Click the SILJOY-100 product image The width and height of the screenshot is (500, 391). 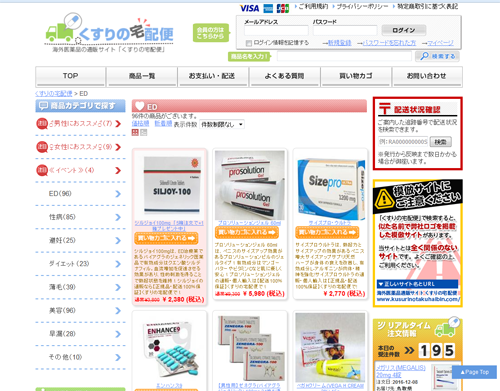pos(172,185)
